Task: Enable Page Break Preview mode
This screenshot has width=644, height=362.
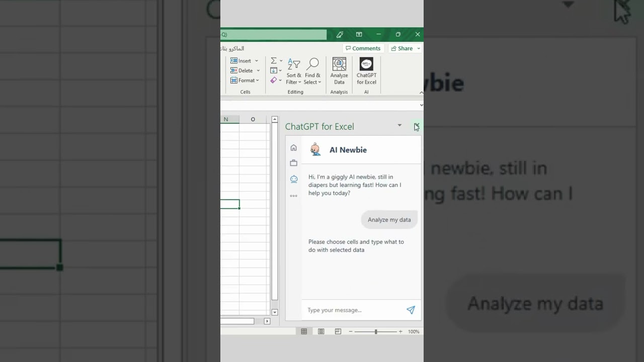Action: tap(337, 331)
